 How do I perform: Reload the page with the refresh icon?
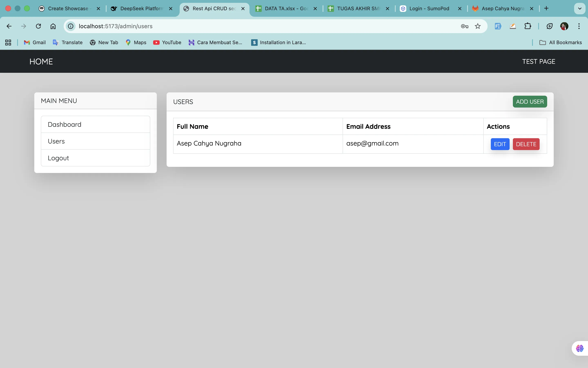38,26
